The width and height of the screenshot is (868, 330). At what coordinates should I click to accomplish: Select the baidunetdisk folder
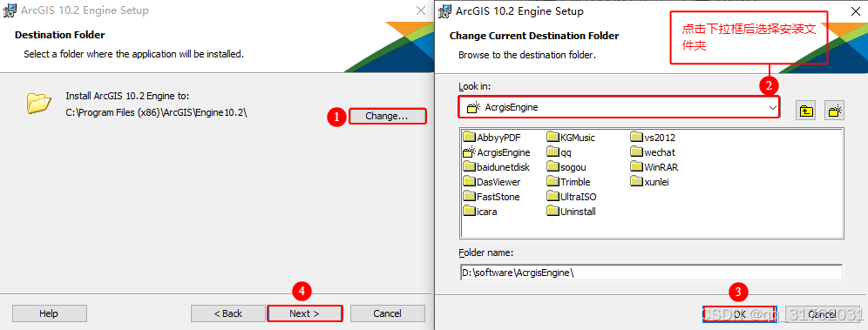click(x=497, y=167)
